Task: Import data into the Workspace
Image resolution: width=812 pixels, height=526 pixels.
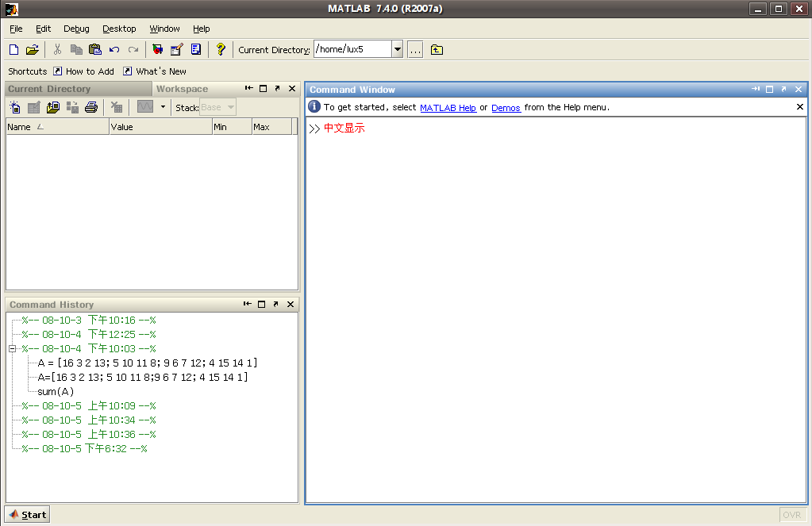Action: point(53,107)
